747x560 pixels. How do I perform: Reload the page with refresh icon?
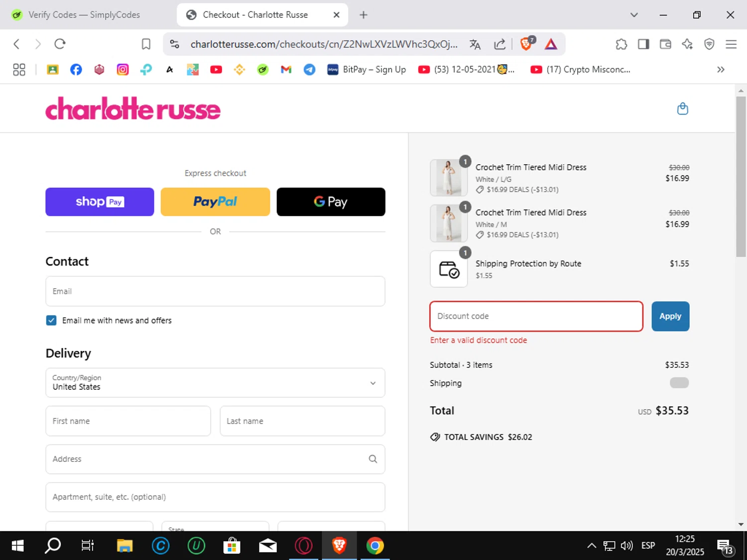(60, 44)
